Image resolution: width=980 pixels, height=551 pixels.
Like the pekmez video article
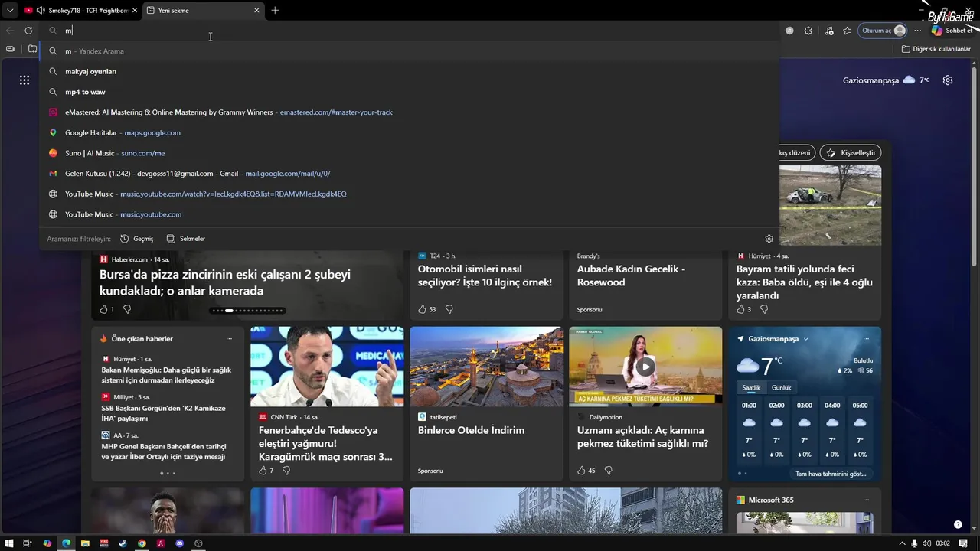click(581, 471)
